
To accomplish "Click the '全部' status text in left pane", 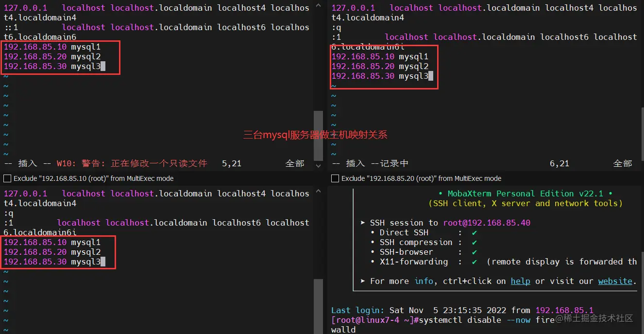I will click(295, 163).
